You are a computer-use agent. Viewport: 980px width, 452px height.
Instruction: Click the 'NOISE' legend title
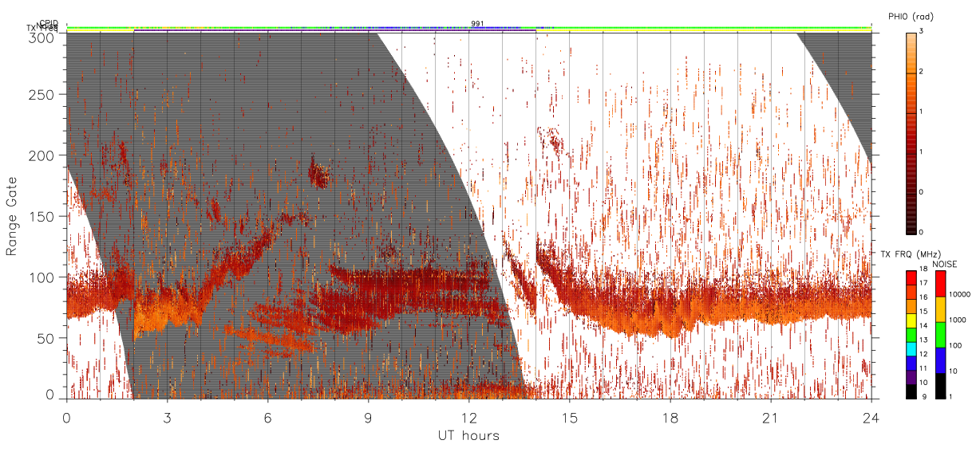tap(945, 264)
